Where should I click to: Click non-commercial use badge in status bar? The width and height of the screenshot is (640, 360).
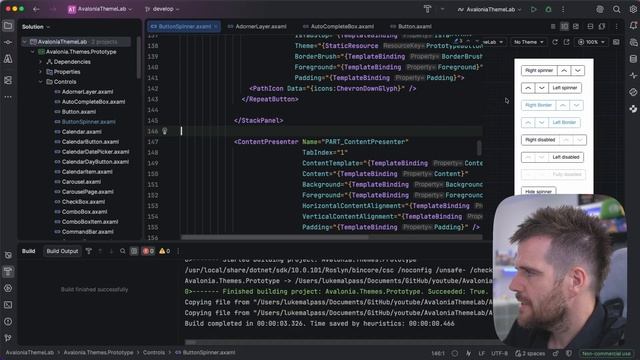pyautogui.click(x=606, y=353)
